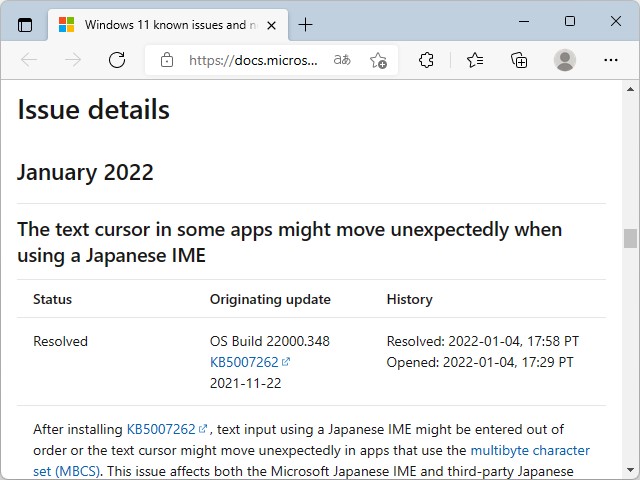Viewport: 640px width, 480px height.
Task: Open the Favorites list
Action: point(475,60)
